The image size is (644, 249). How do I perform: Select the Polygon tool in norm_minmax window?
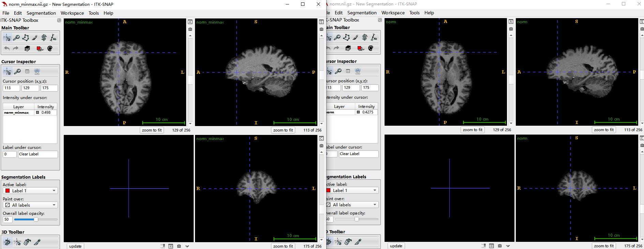[26, 38]
